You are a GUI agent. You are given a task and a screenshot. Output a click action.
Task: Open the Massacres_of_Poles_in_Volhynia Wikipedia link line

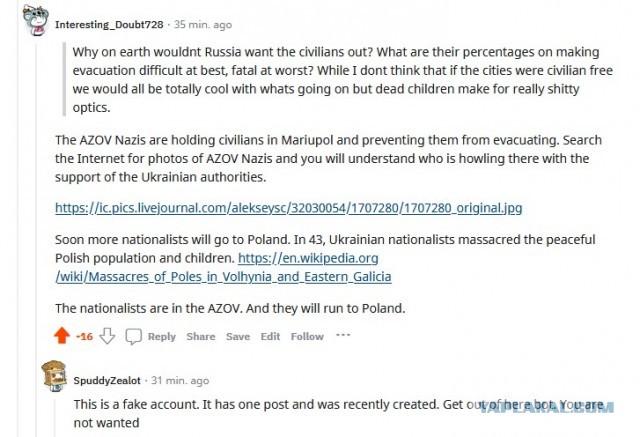pos(223,277)
